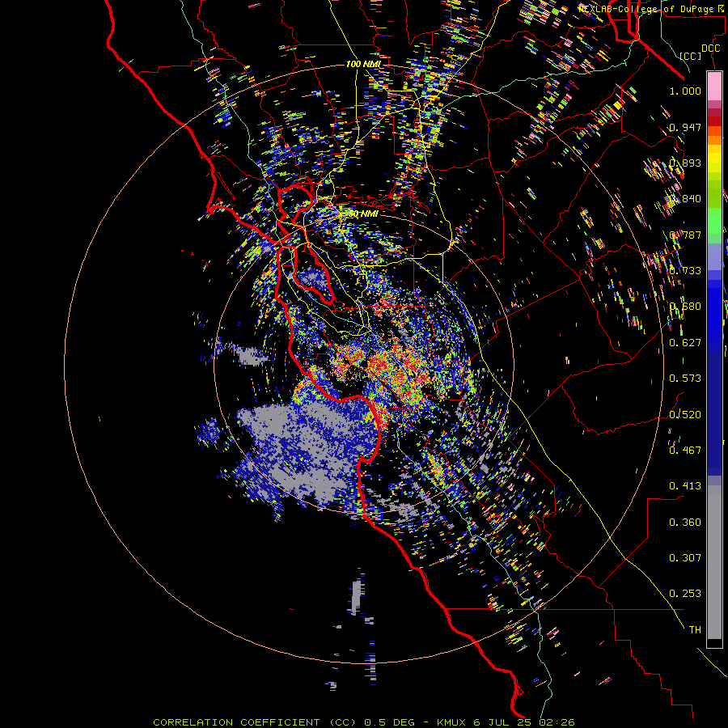Screen dimensions: 728x728
Task: Click the [CC] legend heading
Action: (x=691, y=56)
